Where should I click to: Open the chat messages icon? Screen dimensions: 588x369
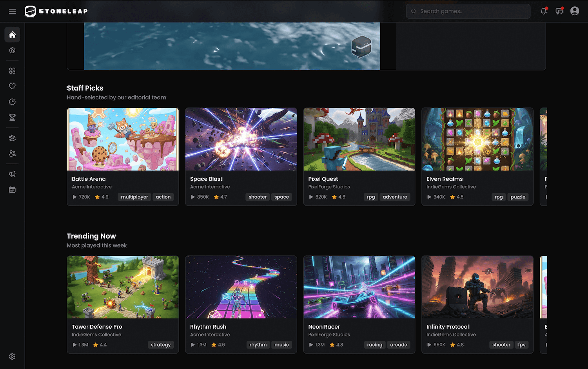(x=559, y=11)
